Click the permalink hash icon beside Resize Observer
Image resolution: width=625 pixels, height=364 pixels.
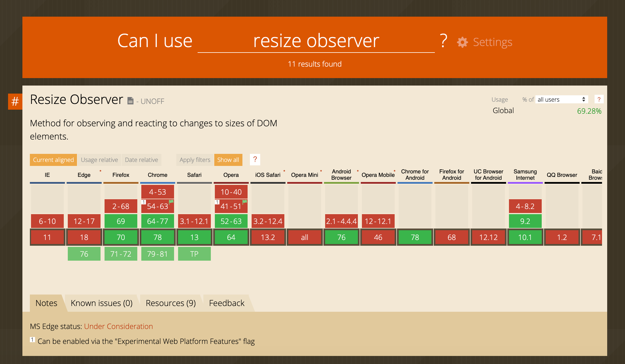click(15, 101)
